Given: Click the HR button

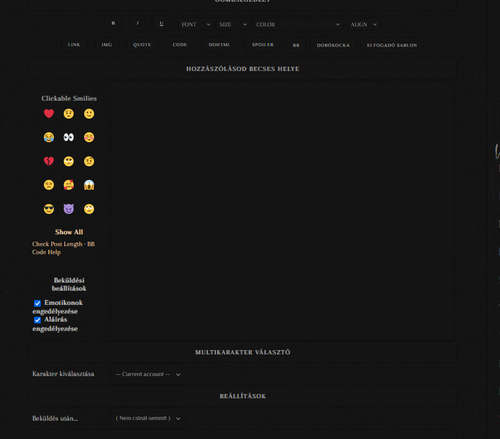Looking at the screenshot, I should tap(296, 45).
